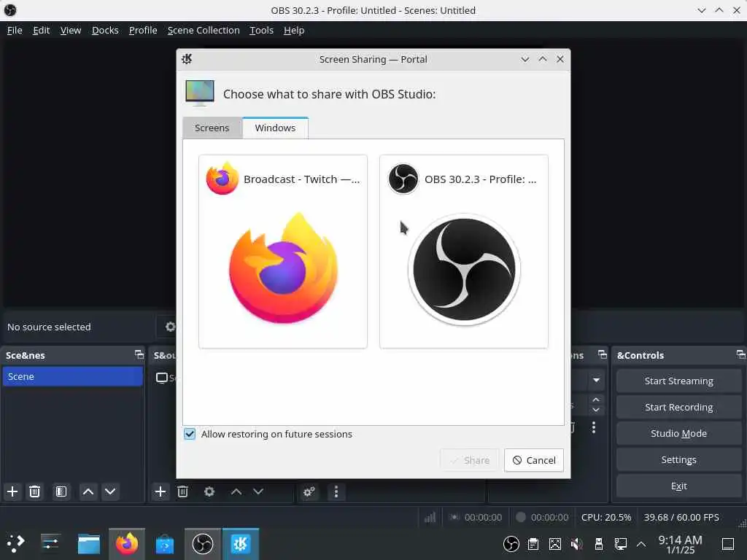Open audio mixer three-dot menu
The image size is (747, 560).
(336, 491)
